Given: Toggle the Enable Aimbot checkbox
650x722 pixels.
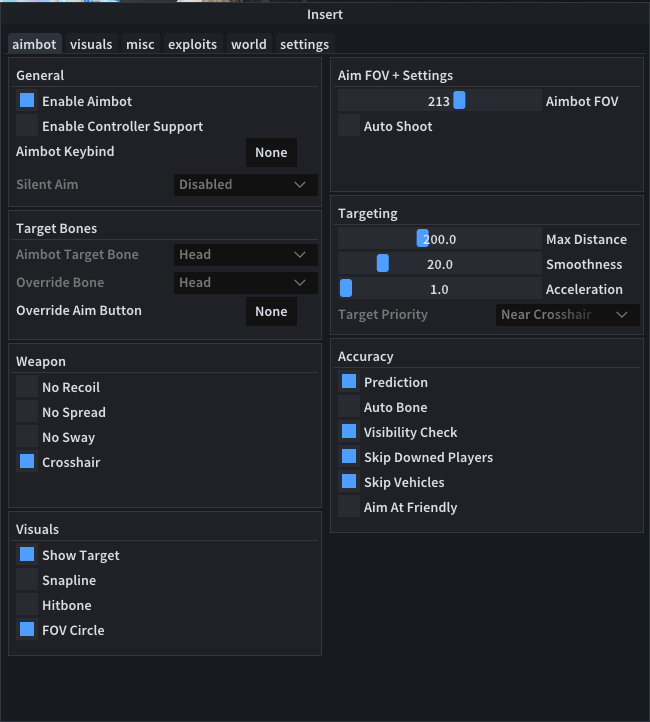Looking at the screenshot, I should 27,101.
